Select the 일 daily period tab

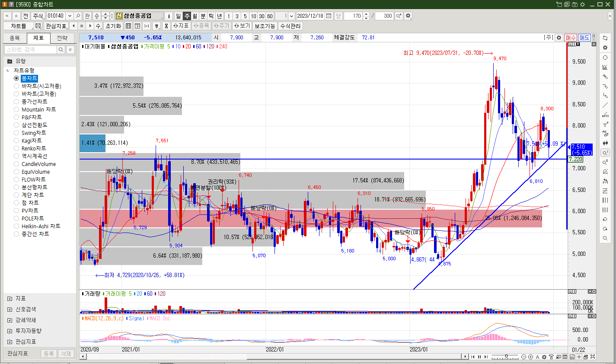point(178,16)
